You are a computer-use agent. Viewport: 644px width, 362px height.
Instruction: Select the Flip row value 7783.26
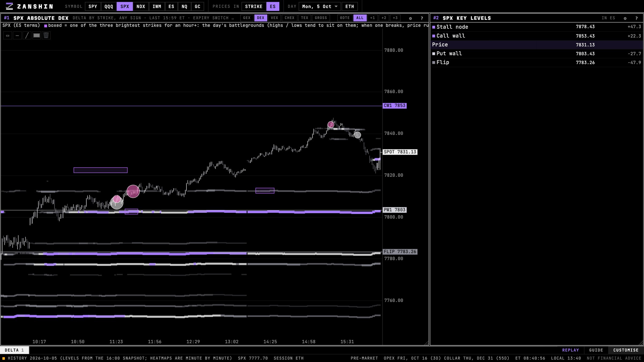pyautogui.click(x=585, y=62)
